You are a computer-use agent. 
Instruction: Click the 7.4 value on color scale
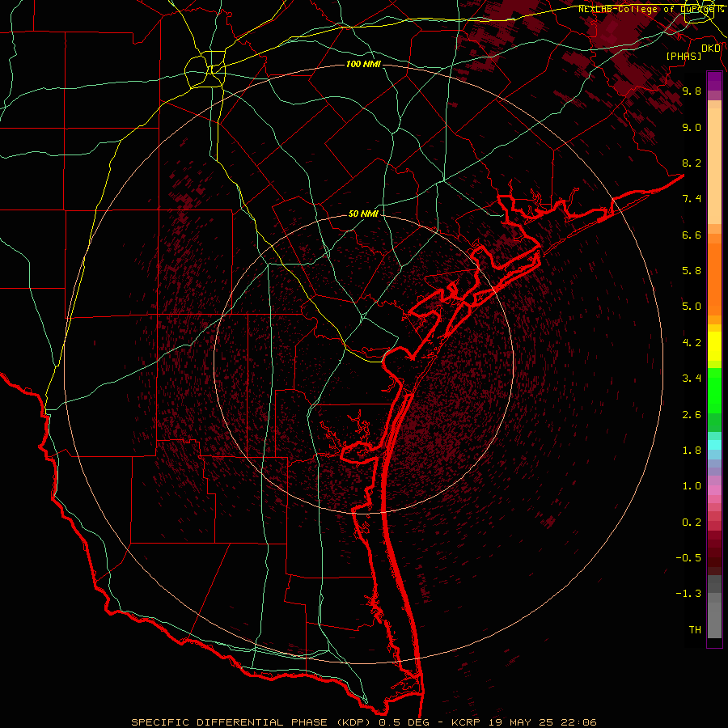[x=692, y=199]
